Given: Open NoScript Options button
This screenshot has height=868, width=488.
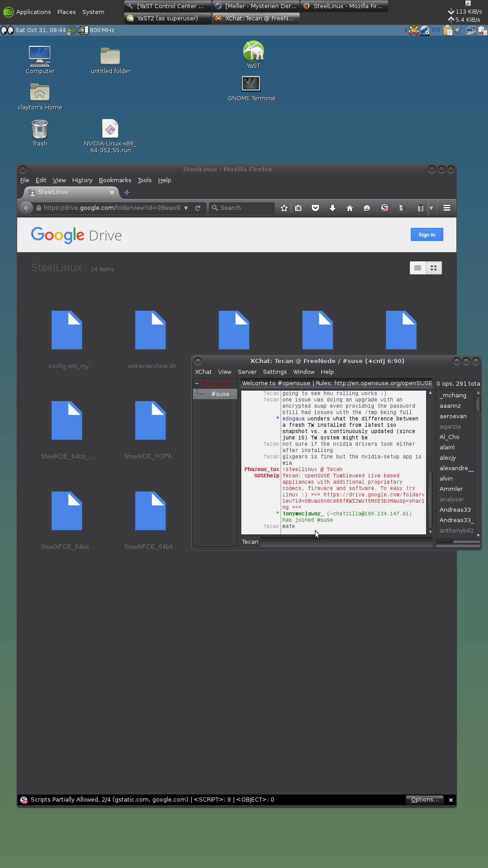Looking at the screenshot, I should point(425,800).
